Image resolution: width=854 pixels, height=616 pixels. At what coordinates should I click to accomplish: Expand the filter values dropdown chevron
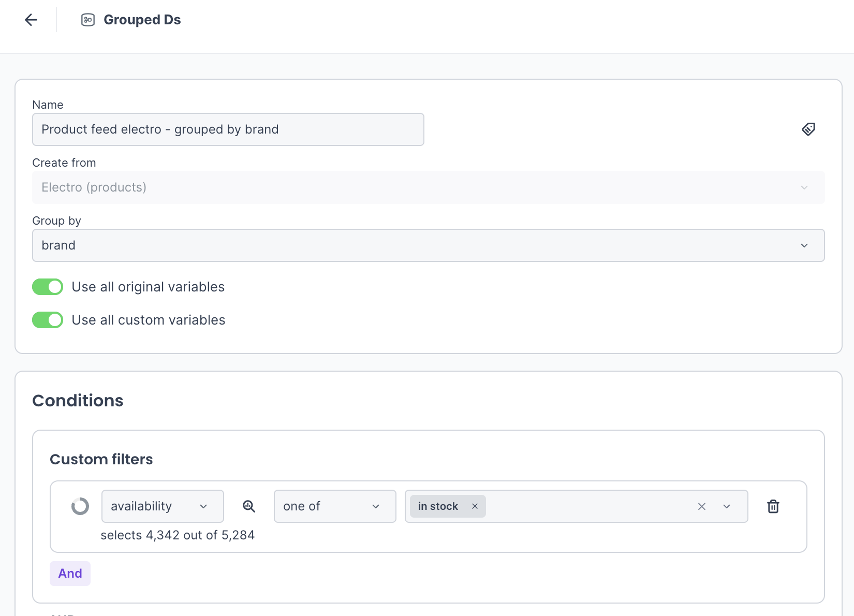pos(727,506)
